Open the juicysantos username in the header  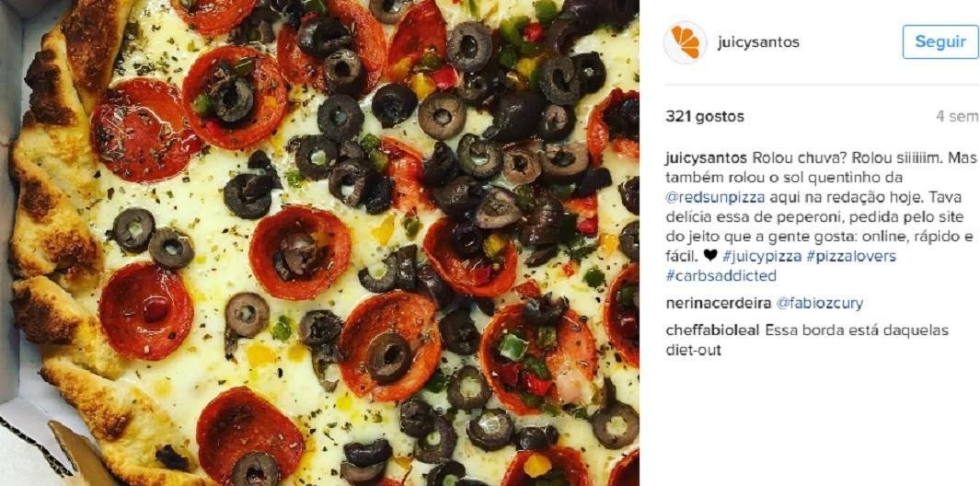point(758,42)
